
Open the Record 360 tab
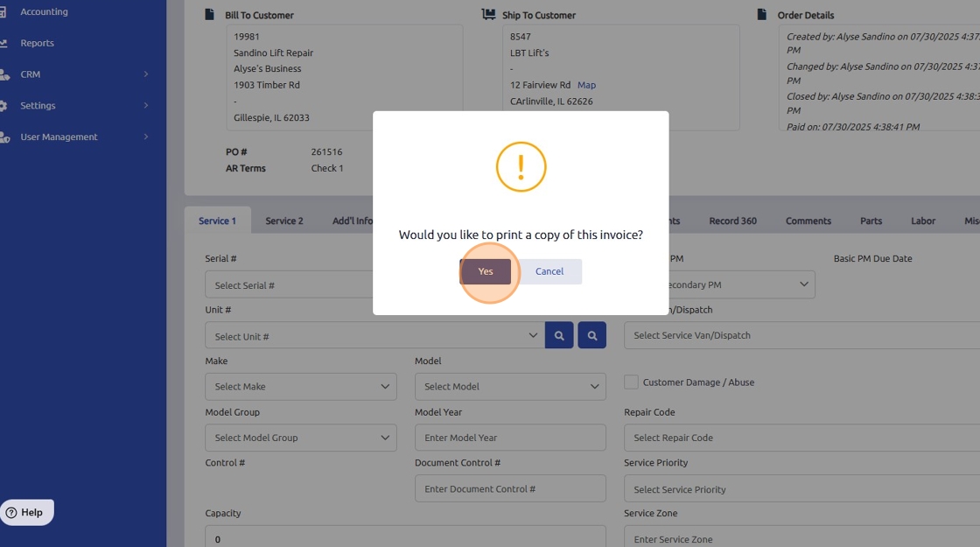click(x=732, y=221)
